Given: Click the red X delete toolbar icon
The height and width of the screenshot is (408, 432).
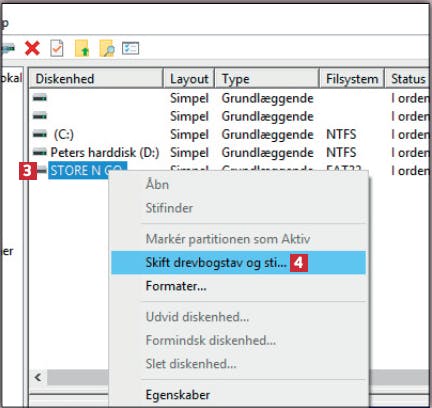Looking at the screenshot, I should click(x=32, y=49).
